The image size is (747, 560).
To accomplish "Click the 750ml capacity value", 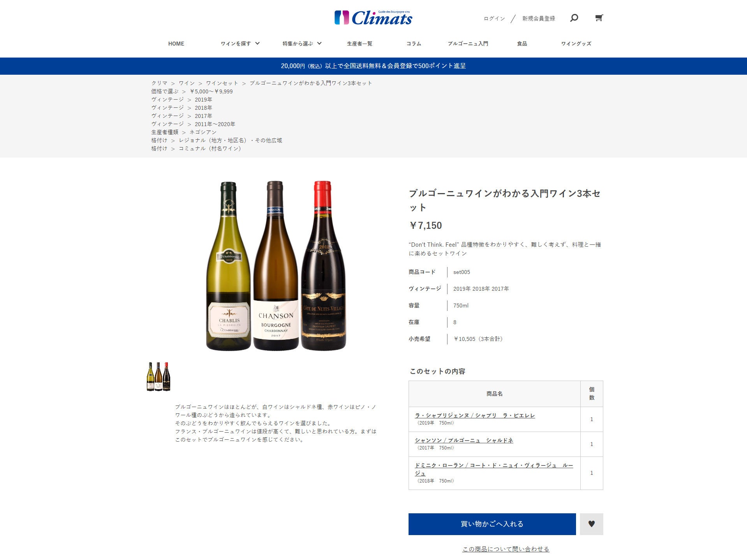I will point(461,305).
